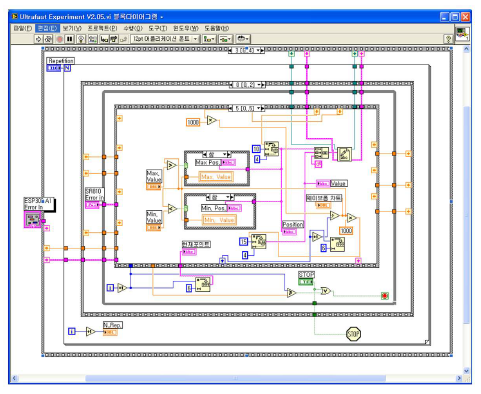The image size is (481, 394).
Task: Select the numeric constant 10
Action: (x=256, y=149)
